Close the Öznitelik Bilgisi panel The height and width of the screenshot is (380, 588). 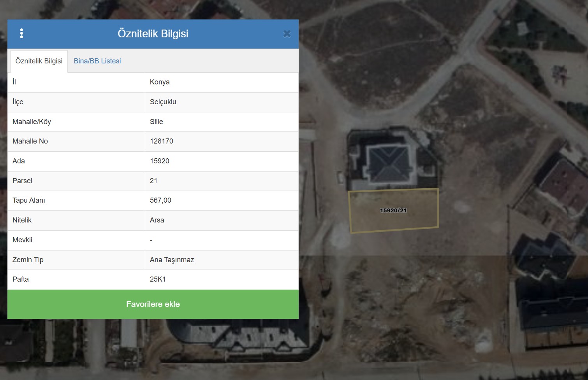point(287,34)
